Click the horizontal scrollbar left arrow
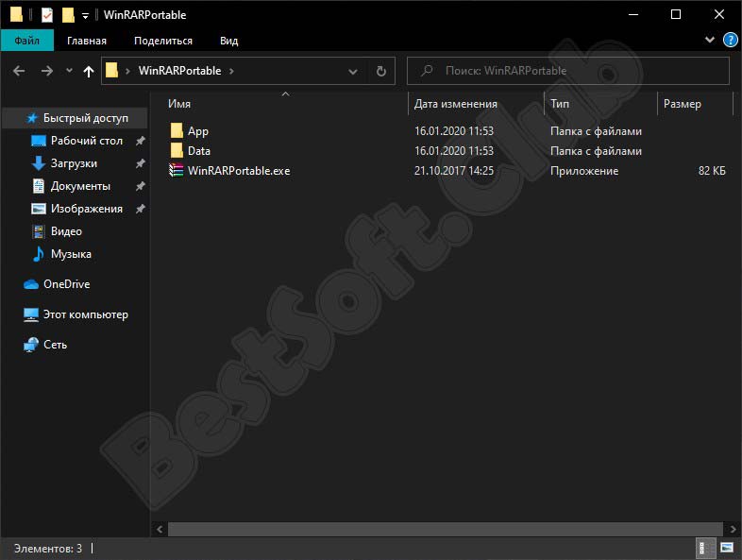 click(x=160, y=529)
